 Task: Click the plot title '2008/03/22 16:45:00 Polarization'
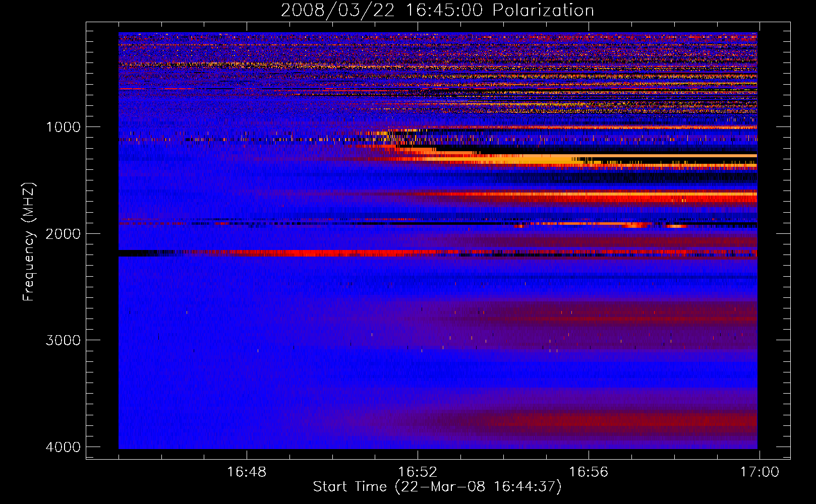coord(437,11)
